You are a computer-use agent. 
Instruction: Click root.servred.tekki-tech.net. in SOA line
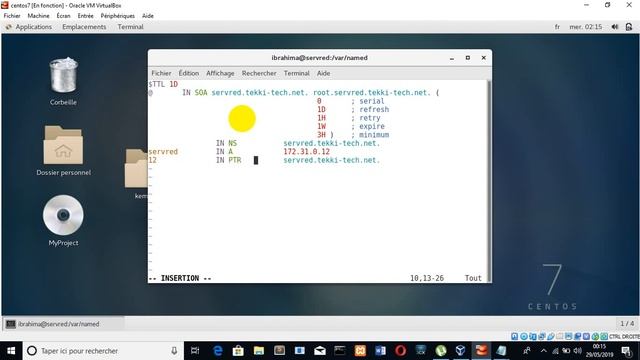click(371, 93)
